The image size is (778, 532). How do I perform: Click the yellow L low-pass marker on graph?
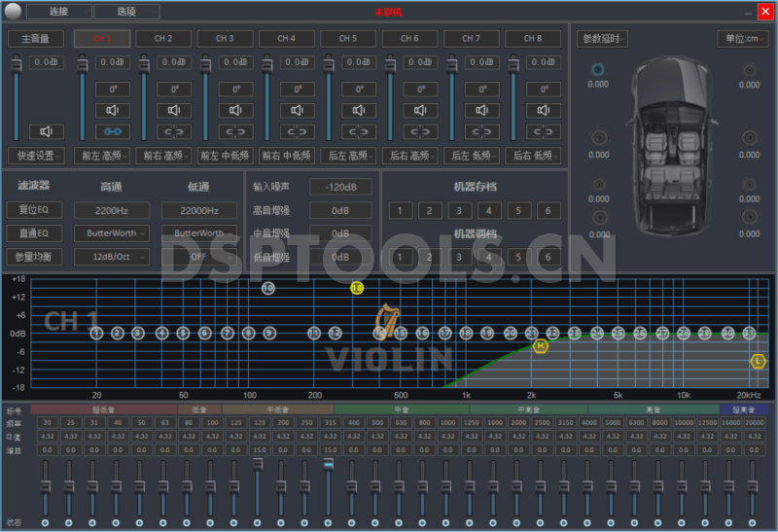(759, 361)
